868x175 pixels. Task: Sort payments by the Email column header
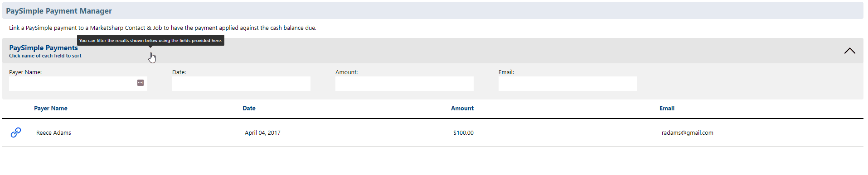667,108
